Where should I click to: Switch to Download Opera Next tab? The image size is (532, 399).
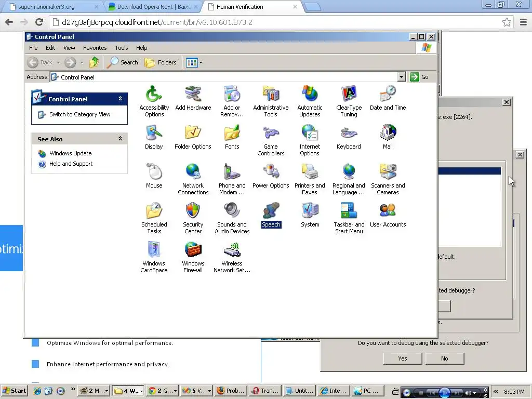point(153,7)
